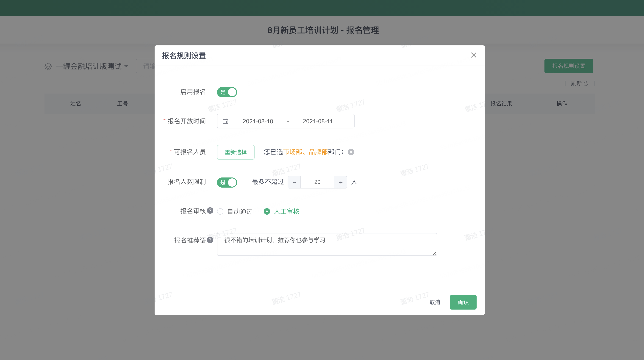
Task: Click the number field showing 20
Action: pyautogui.click(x=317, y=182)
